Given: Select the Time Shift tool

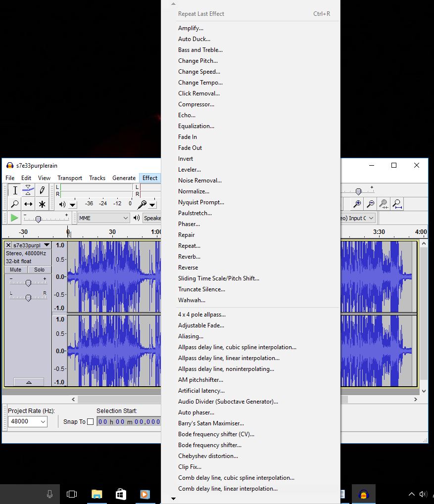Looking at the screenshot, I should coord(28,204).
